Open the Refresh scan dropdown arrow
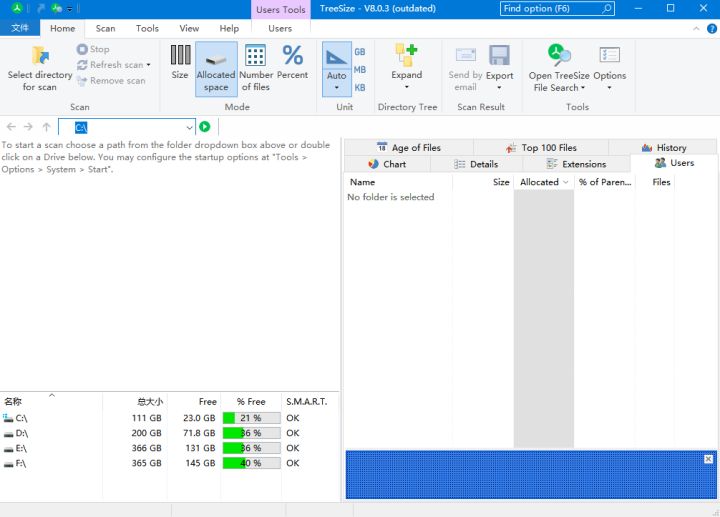This screenshot has height=517, width=720. (148, 65)
